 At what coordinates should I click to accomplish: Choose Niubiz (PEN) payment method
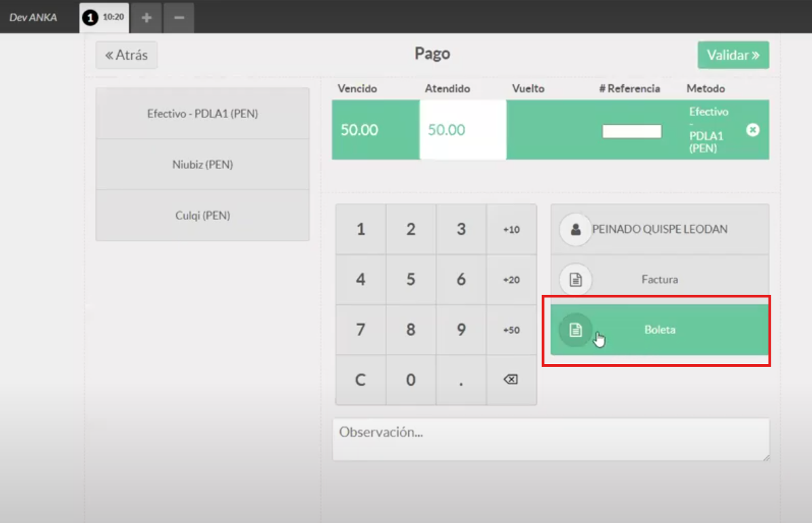(202, 164)
